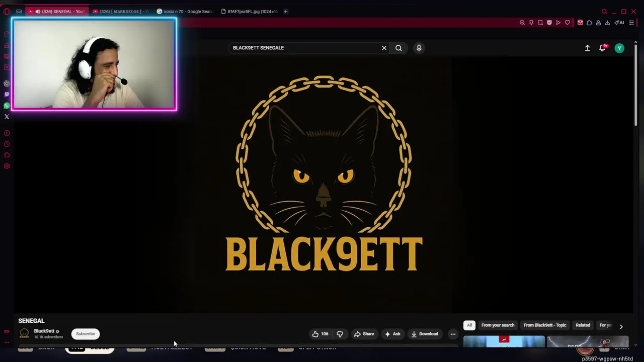Run the YouTube search magnifier button

(x=398, y=48)
